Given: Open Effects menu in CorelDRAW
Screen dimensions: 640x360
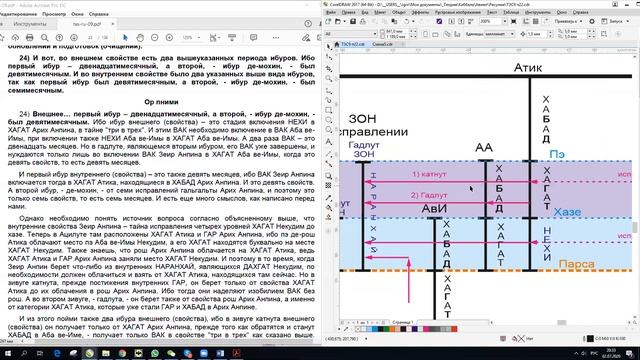Looking at the screenshot, I should (x=420, y=13).
